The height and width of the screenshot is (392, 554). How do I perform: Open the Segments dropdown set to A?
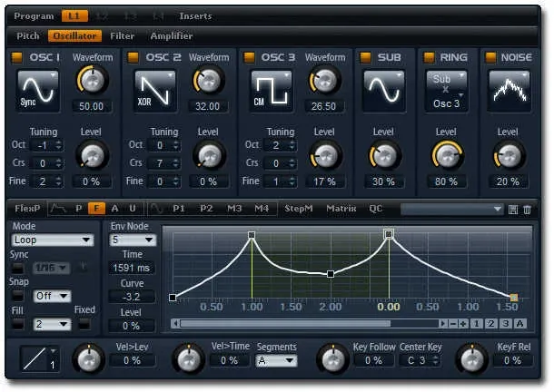[276, 360]
